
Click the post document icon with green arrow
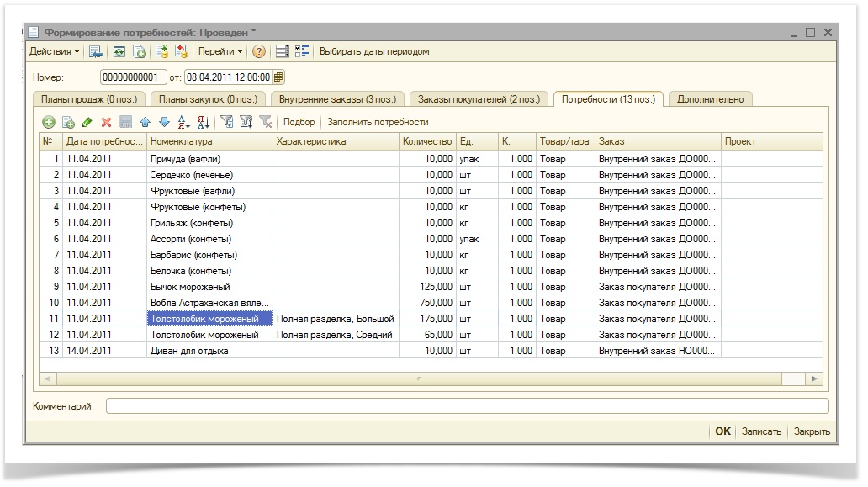161,52
